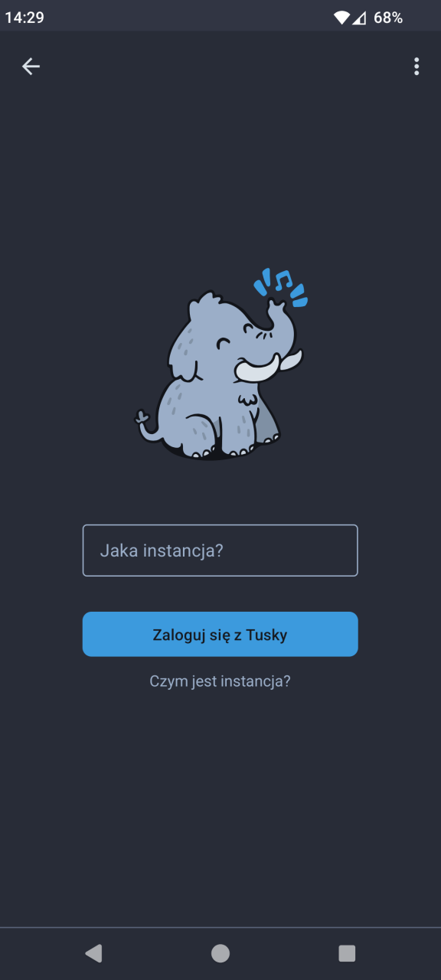Focus the "Jaka instancja?" text field
The image size is (441, 980).
pyautogui.click(x=220, y=550)
